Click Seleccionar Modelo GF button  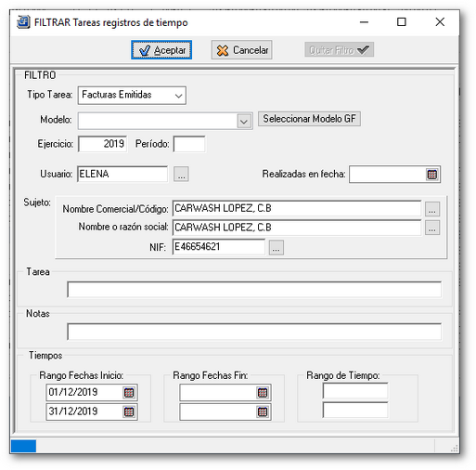tap(309, 119)
